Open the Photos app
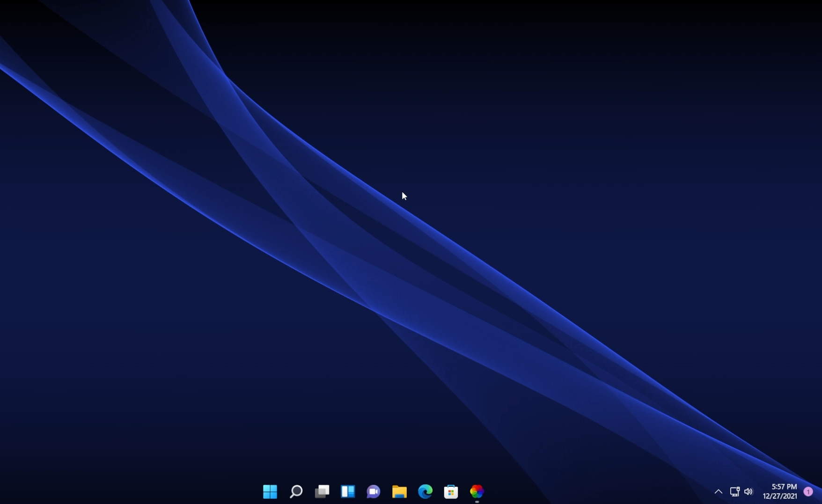The image size is (822, 504). [x=477, y=492]
